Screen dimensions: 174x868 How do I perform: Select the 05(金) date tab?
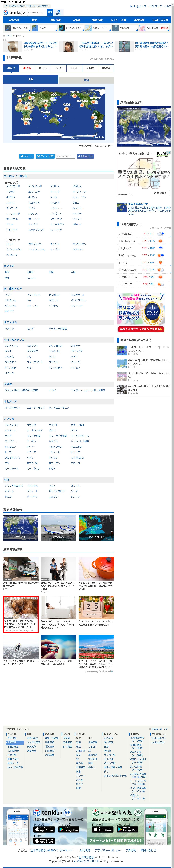106,68
